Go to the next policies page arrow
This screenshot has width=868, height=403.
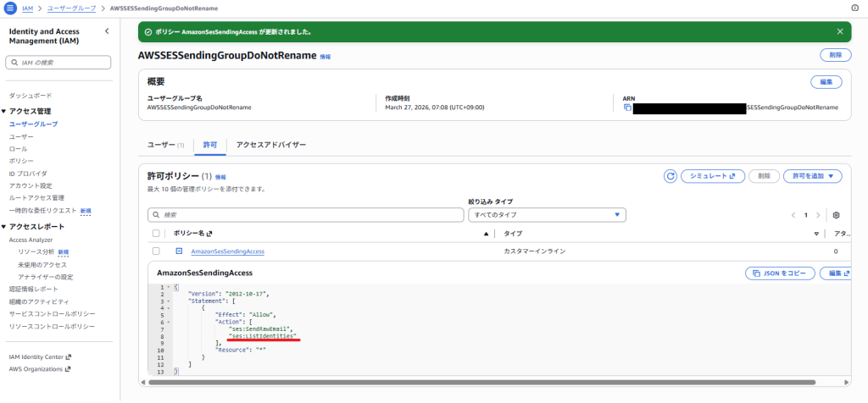coord(818,215)
